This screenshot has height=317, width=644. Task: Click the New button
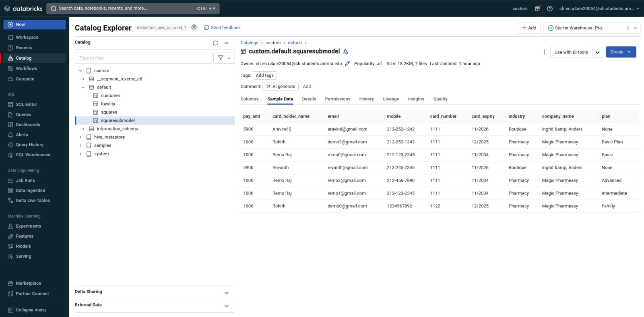point(35,25)
